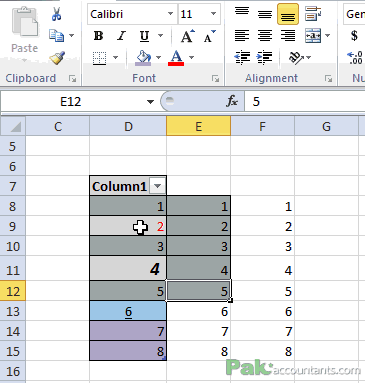
Task: Select column G header
Action: click(x=326, y=126)
